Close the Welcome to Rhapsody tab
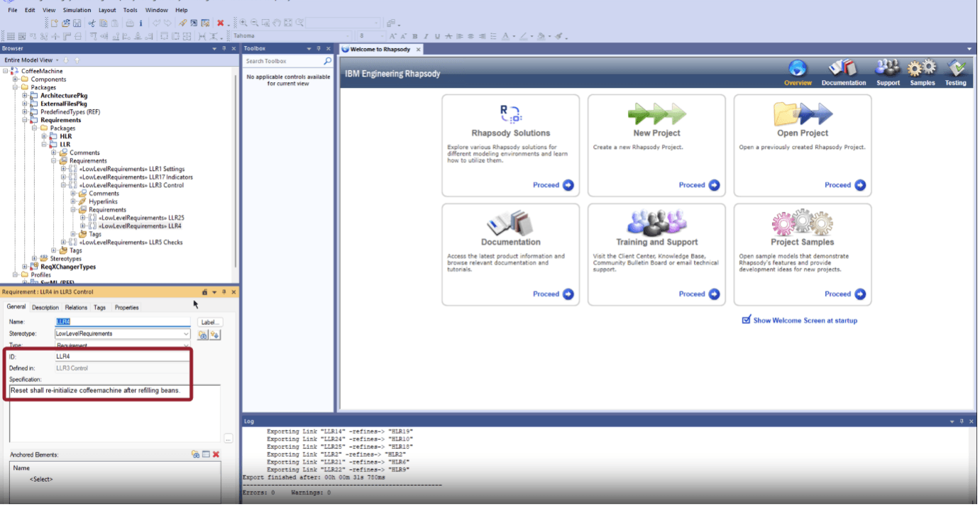This screenshot has width=980, height=507. click(x=418, y=49)
